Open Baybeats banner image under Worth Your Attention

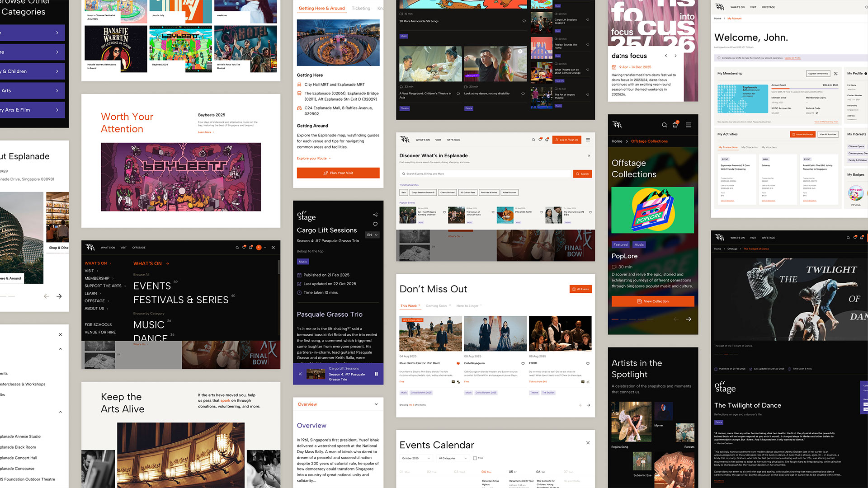tap(181, 177)
